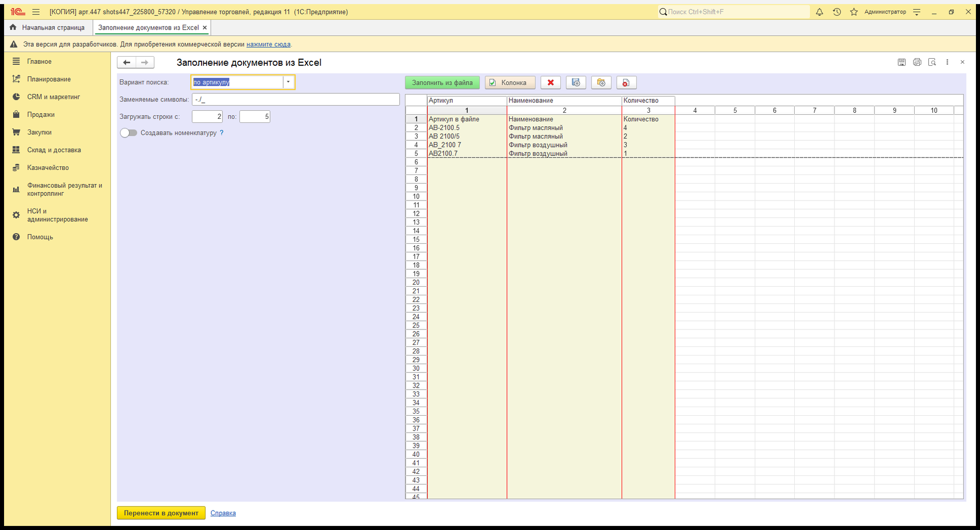Open the Склад и доставка section
Screen dimensions: 980x530
point(54,150)
